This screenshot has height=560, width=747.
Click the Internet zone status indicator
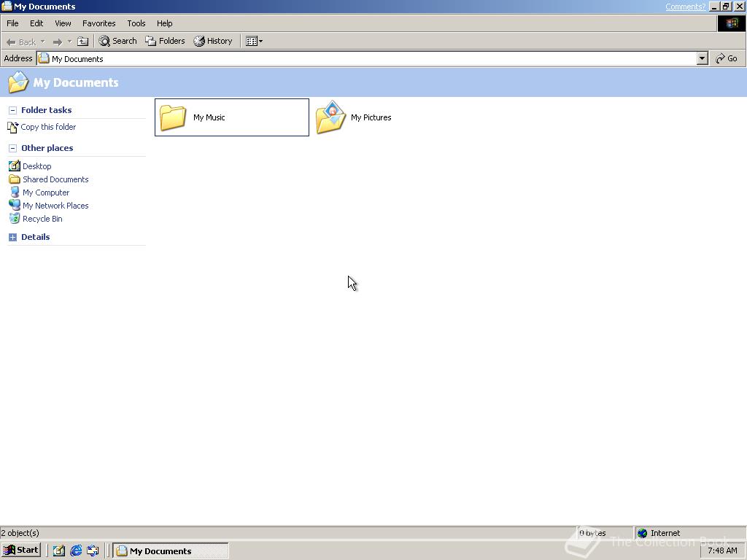(x=689, y=533)
